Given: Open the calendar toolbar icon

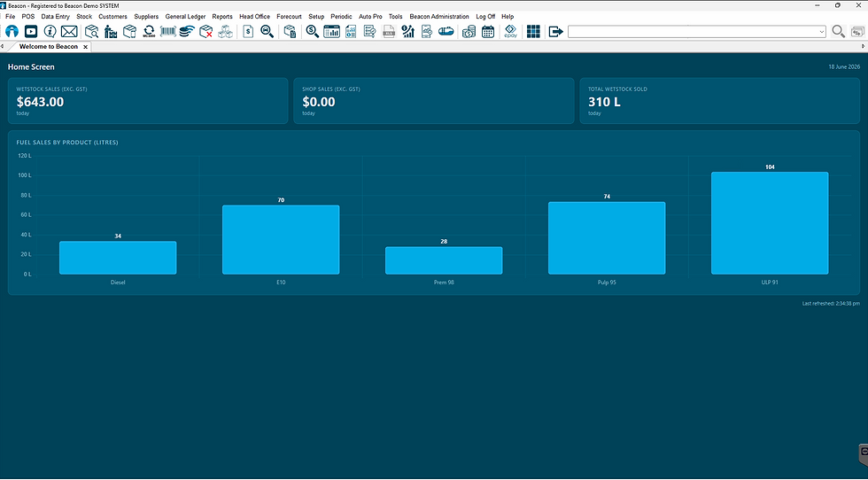Looking at the screenshot, I should tap(488, 32).
